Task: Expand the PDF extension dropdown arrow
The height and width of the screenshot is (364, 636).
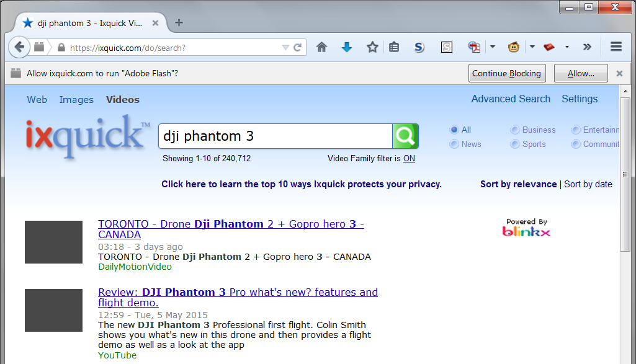Action: (493, 47)
